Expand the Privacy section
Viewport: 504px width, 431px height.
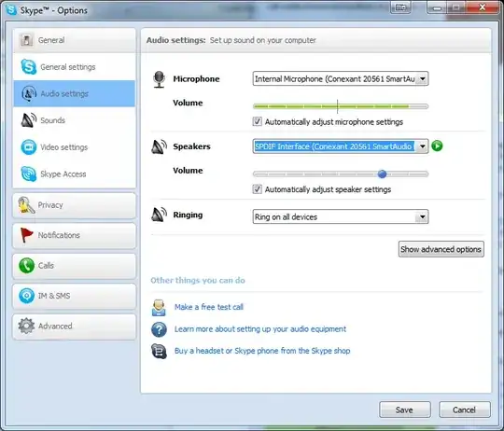pos(75,205)
